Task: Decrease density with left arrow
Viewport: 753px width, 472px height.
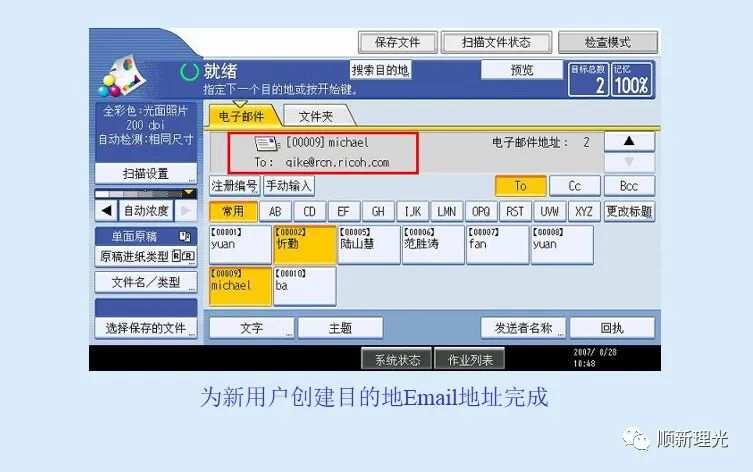Action: point(106,211)
